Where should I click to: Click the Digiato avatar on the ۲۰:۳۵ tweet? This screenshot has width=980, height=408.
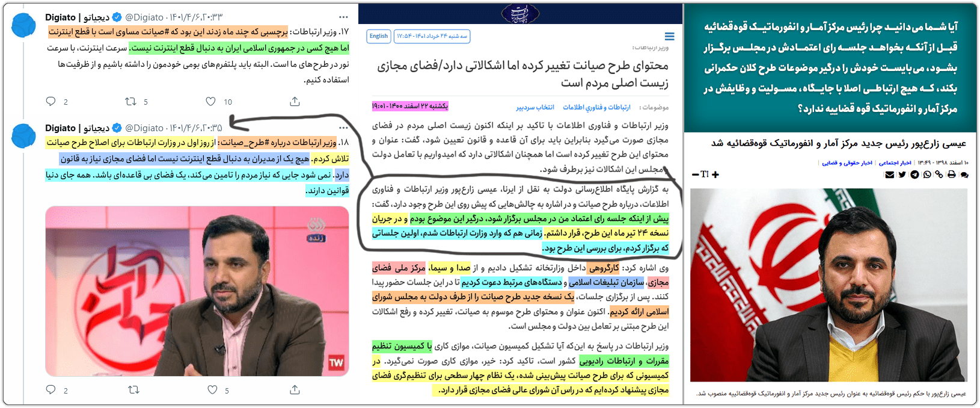pos(25,137)
